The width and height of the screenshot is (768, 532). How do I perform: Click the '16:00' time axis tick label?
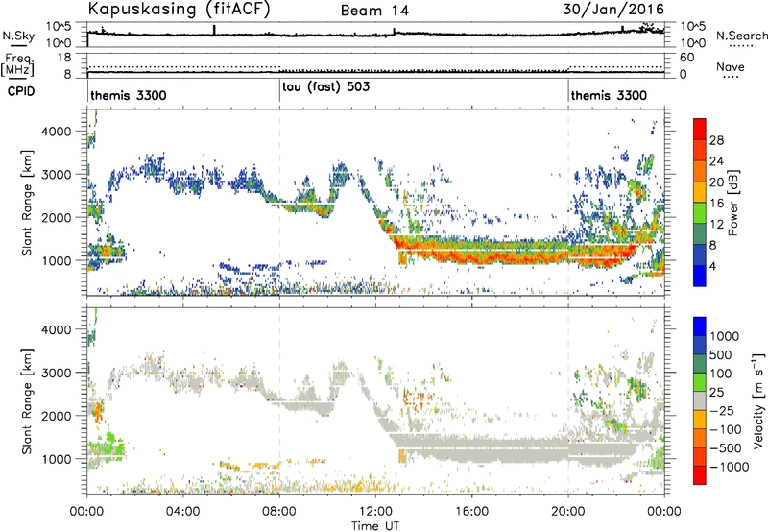(471, 512)
